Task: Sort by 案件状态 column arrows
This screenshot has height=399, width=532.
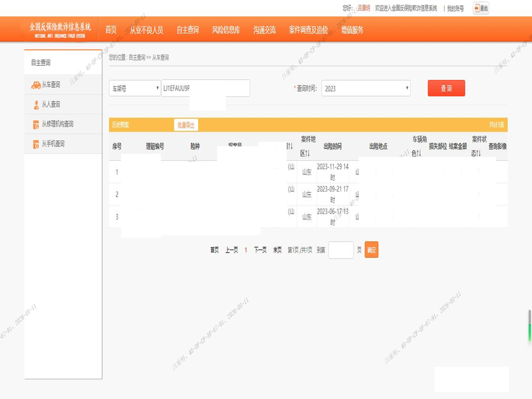Action: point(478,154)
